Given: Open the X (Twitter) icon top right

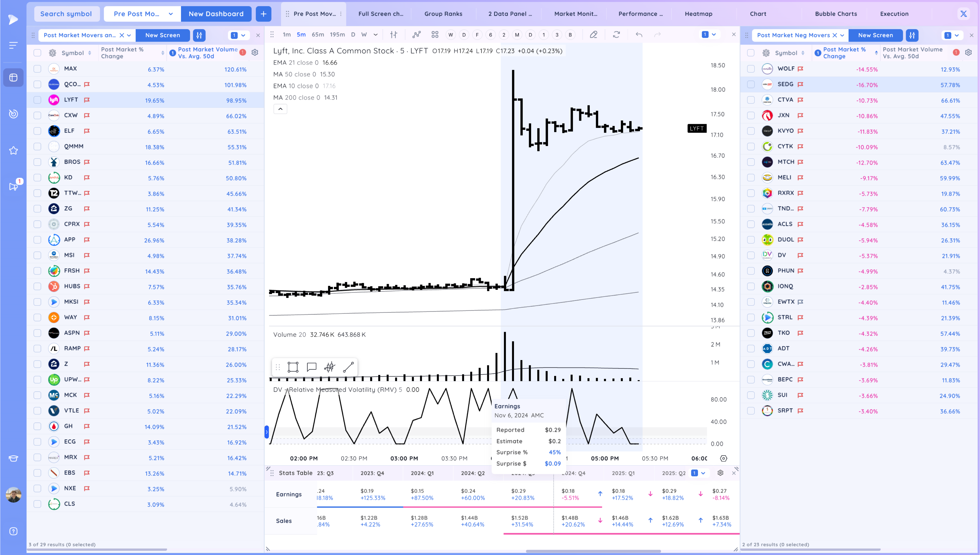Looking at the screenshot, I should pyautogui.click(x=964, y=14).
